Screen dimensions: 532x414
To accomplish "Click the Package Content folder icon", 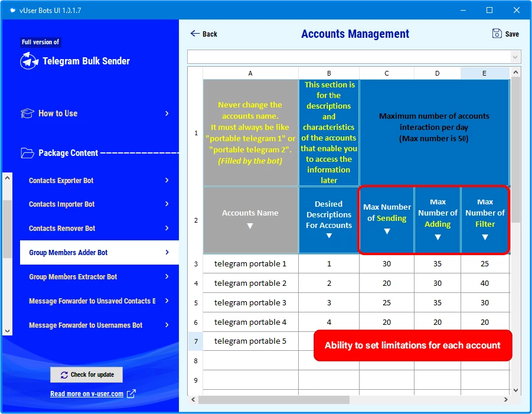I will pos(27,153).
